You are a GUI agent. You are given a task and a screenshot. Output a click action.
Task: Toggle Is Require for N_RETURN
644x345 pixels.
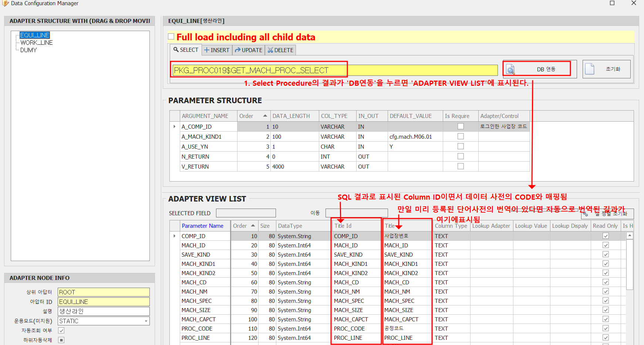[461, 156]
